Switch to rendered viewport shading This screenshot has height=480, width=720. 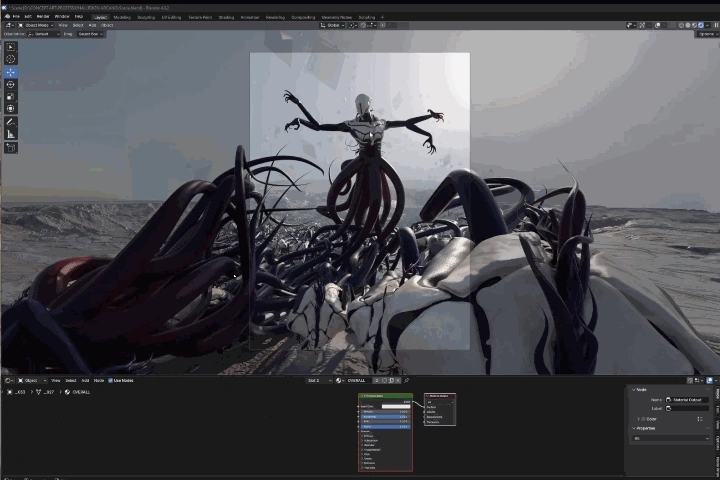pos(701,25)
